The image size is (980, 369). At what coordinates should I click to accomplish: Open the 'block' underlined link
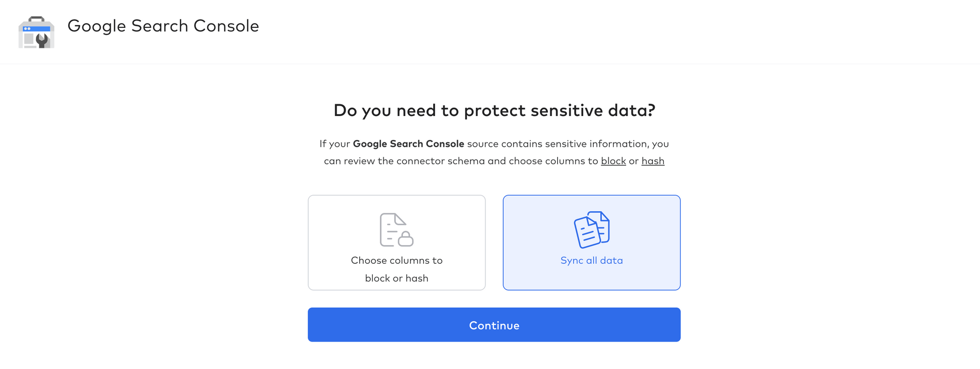point(613,161)
